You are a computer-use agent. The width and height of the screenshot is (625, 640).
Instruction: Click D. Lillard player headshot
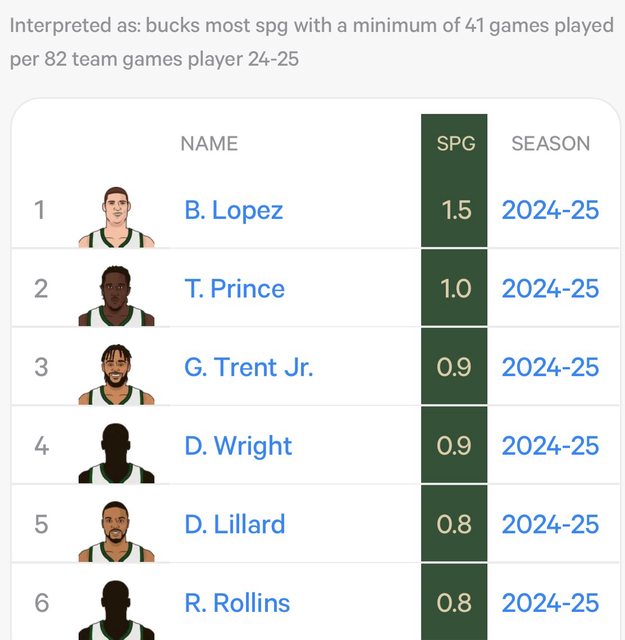point(116,530)
